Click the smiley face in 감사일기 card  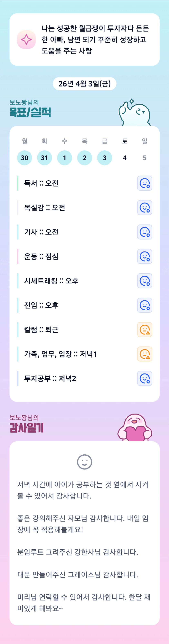coord(85,462)
